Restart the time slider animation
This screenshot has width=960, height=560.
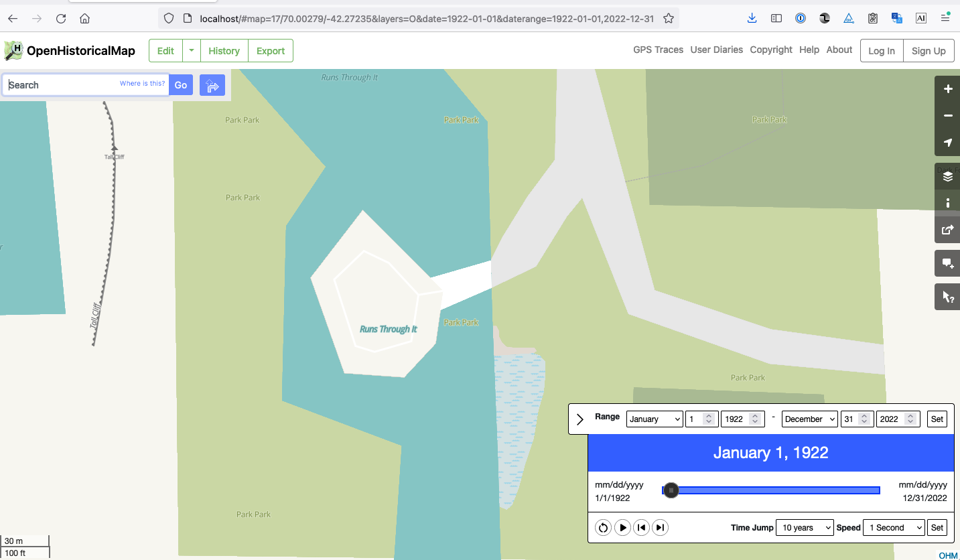(x=603, y=527)
